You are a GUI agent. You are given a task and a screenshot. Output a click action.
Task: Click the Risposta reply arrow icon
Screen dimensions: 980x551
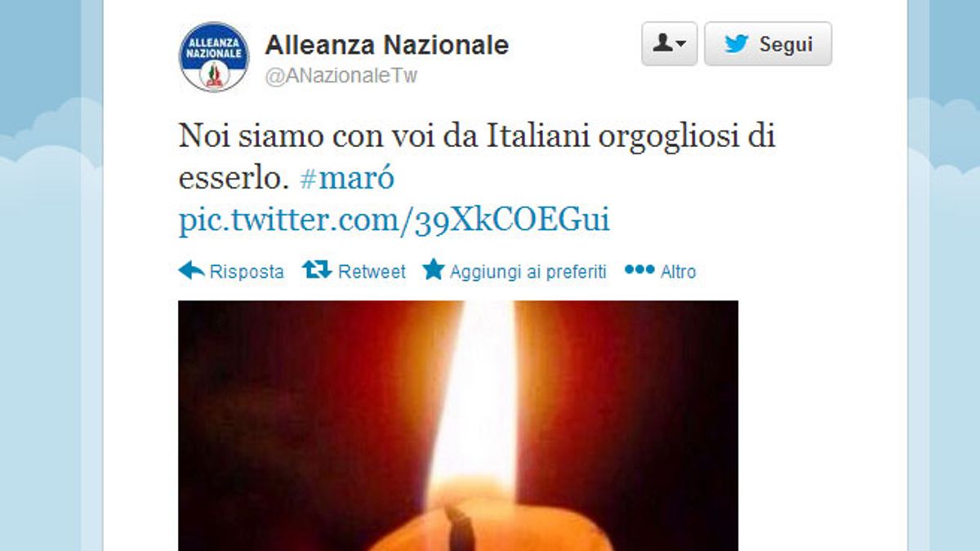(191, 270)
